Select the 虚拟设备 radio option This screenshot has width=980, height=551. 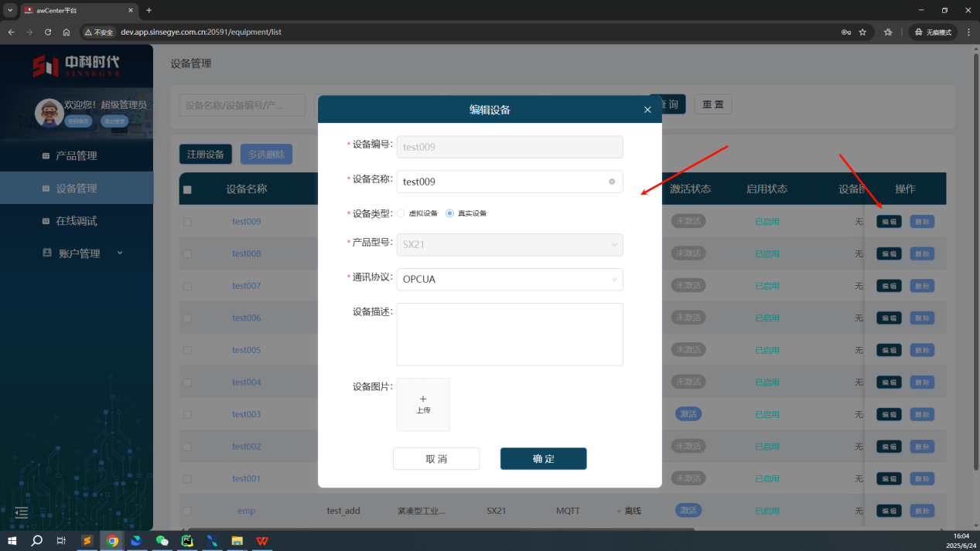coord(401,213)
